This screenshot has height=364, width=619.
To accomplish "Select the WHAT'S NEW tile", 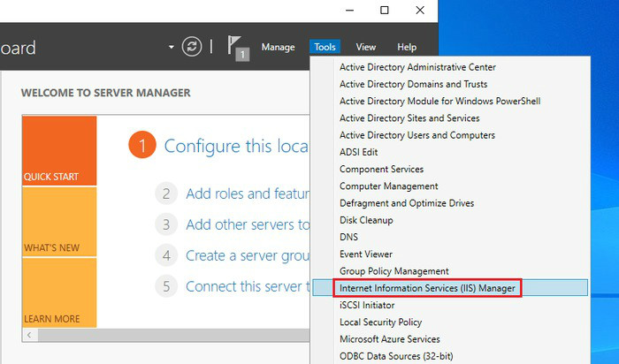I will pos(58,222).
